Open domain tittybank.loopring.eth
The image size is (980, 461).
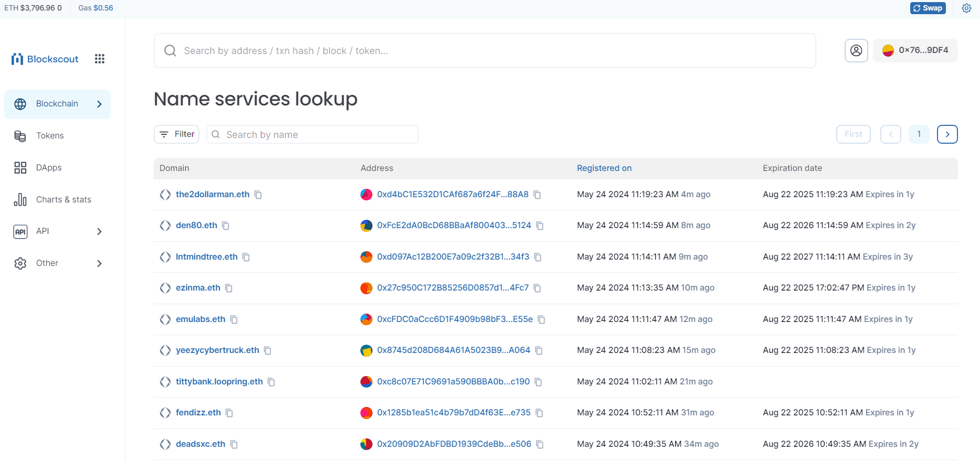(219, 382)
